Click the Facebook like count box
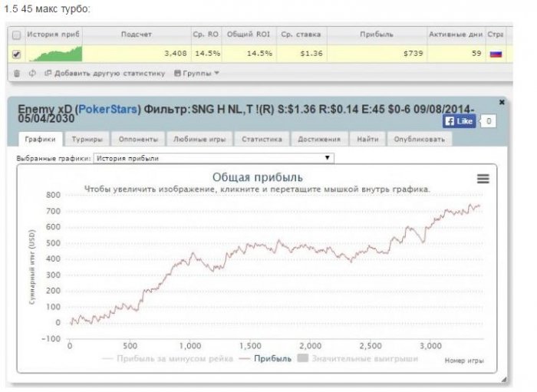This screenshot has width=537, height=392. 489,121
